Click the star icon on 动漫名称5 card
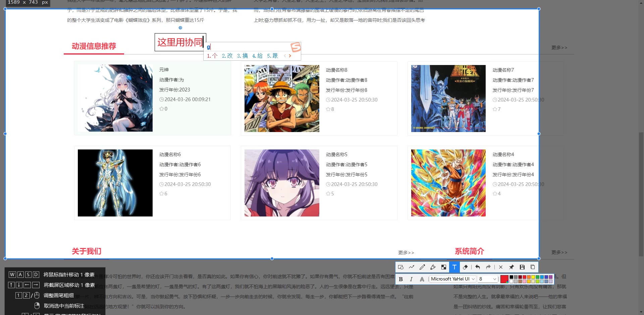The width and height of the screenshot is (644, 315). coord(328,194)
